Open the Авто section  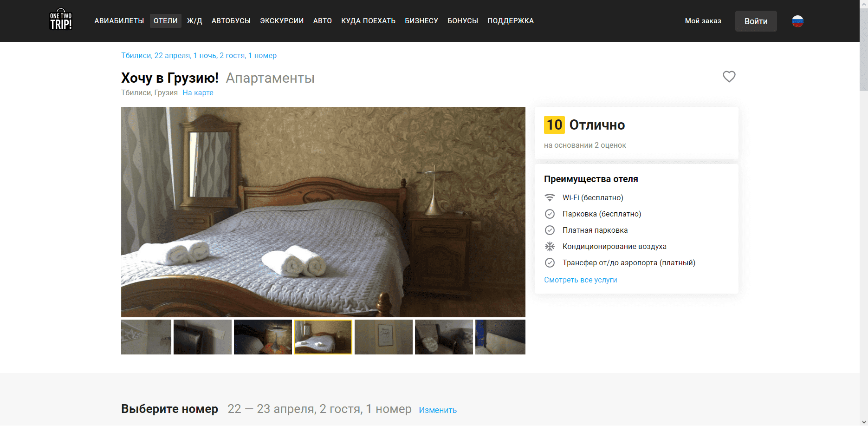point(323,21)
